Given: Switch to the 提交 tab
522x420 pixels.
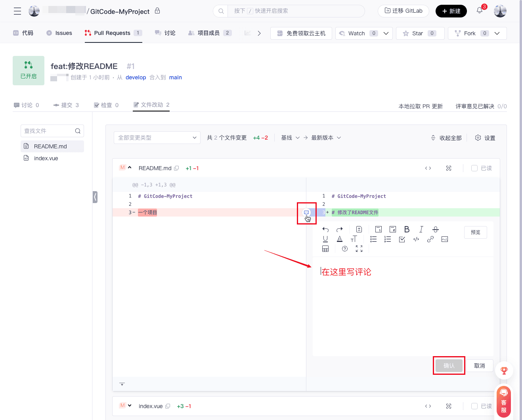Looking at the screenshot, I should tap(66, 105).
